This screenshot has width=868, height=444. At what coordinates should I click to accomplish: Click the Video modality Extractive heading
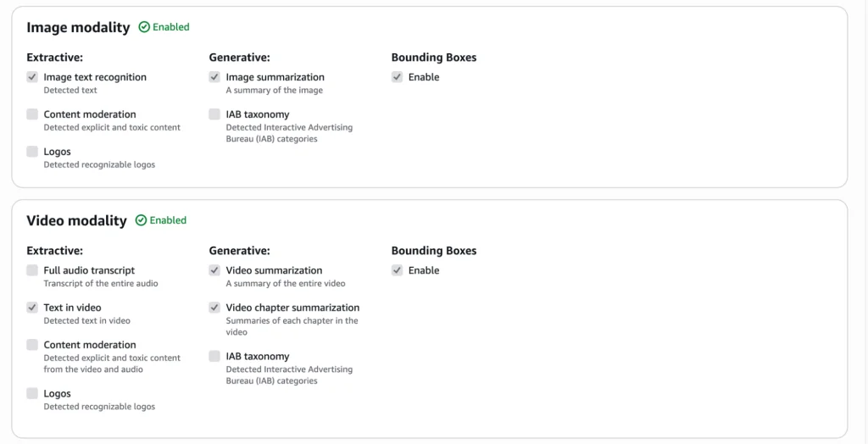coord(54,250)
